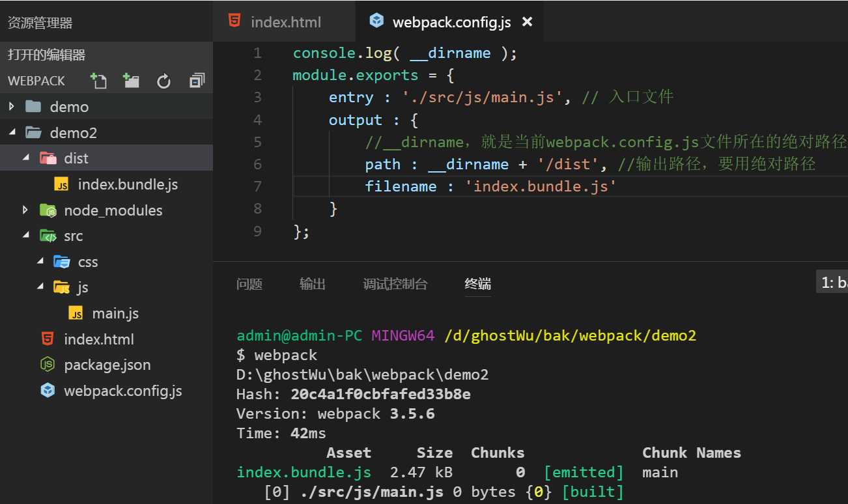Click the blue css folder icon
This screenshot has width=848, height=504.
62,262
